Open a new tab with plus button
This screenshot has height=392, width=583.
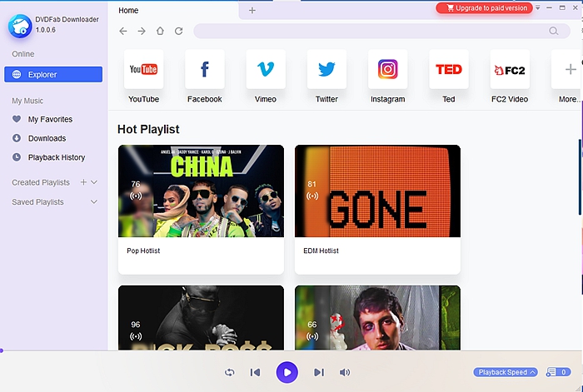click(x=252, y=11)
